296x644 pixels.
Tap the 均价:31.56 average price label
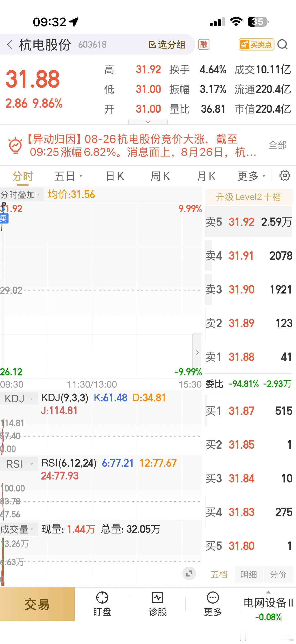(x=71, y=194)
